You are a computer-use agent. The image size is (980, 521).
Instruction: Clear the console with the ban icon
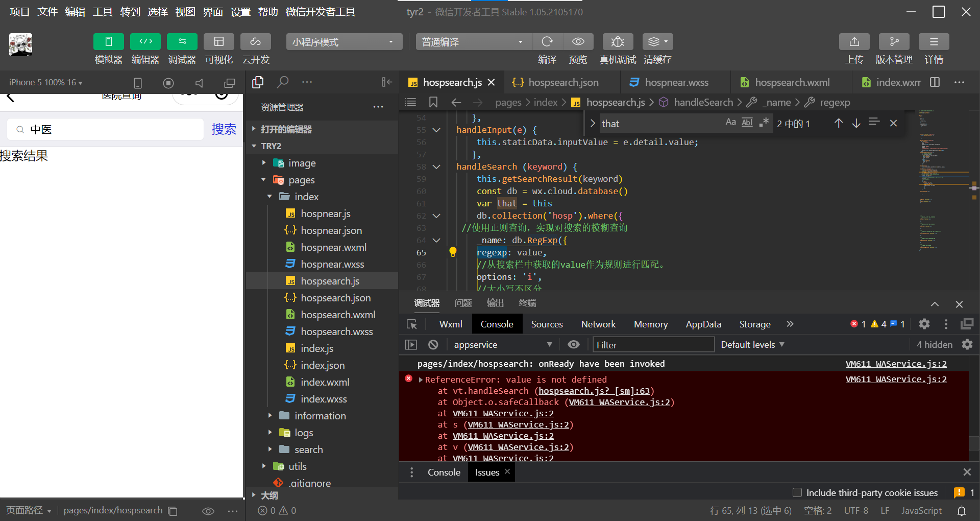click(x=433, y=345)
